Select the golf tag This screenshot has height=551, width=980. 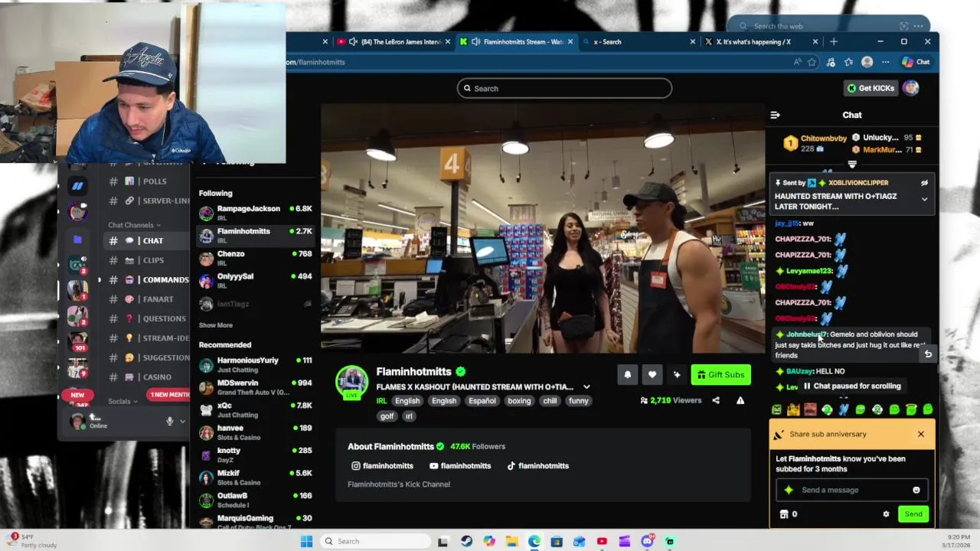coord(387,416)
